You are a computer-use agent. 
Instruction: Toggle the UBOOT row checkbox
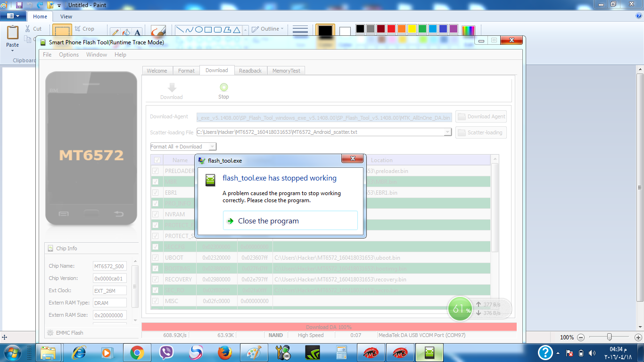(155, 258)
